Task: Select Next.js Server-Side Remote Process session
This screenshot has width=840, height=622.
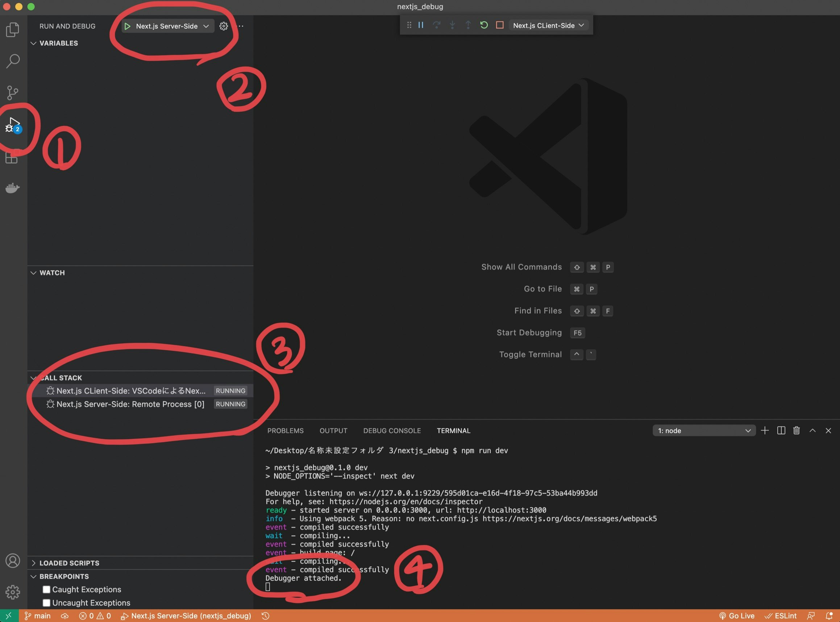Action: tap(130, 404)
